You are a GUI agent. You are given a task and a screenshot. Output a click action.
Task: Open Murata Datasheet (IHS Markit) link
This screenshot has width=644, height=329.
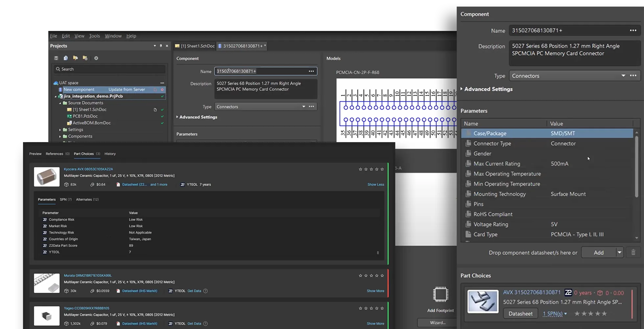coord(140,291)
